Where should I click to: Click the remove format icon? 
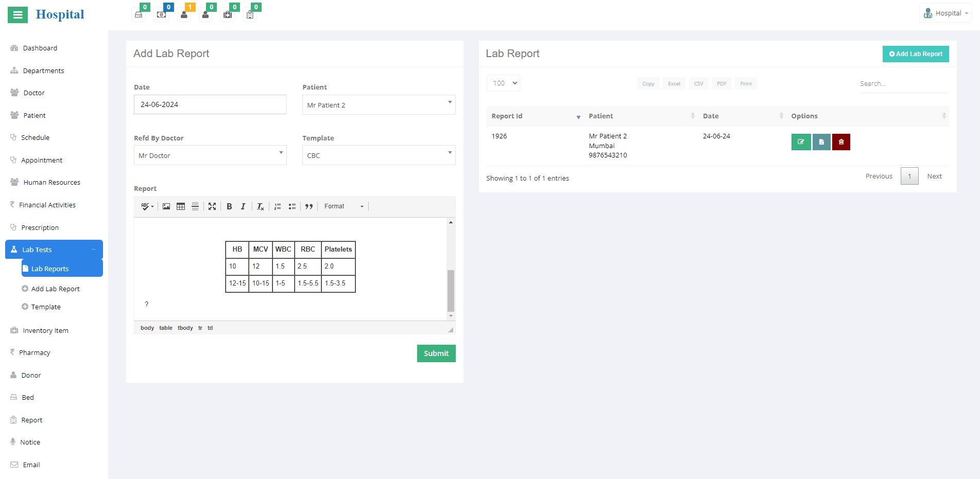pos(261,206)
